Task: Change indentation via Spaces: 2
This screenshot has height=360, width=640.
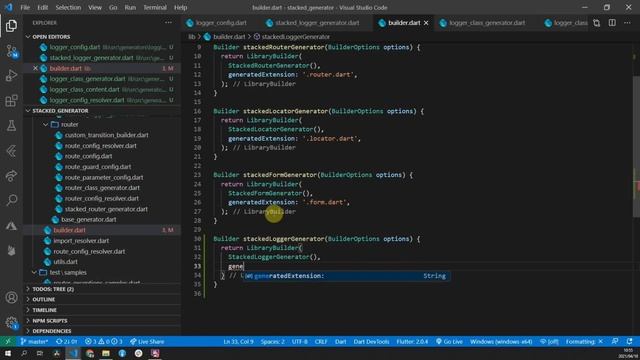Action: 273,341
